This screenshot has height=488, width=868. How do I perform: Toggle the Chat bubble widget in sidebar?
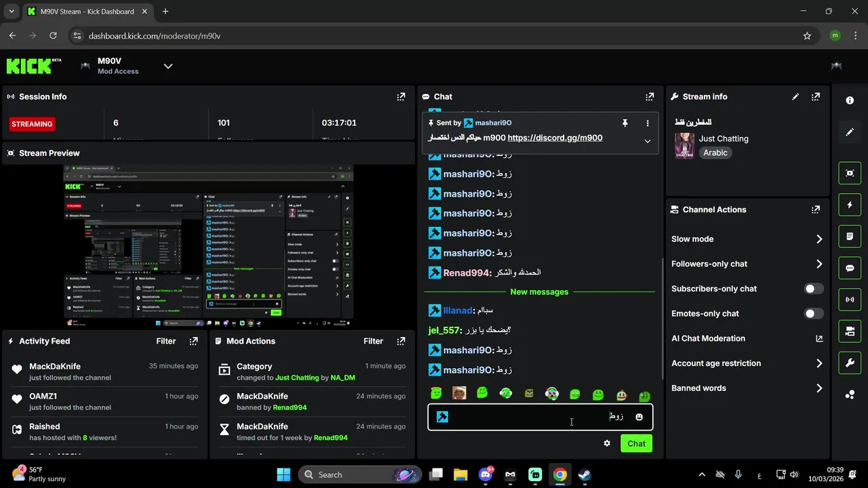pos(850,268)
